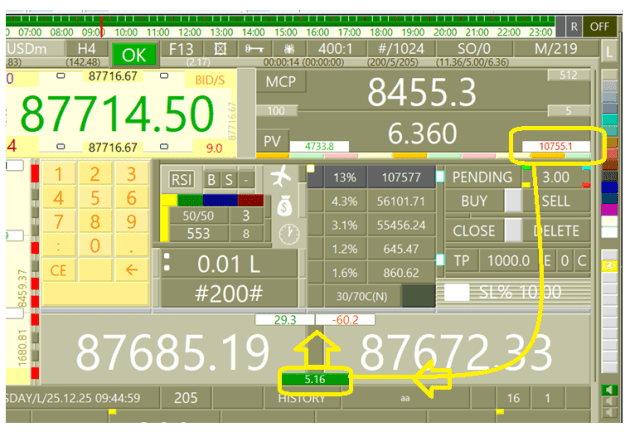This screenshot has height=432, width=625.
Task: Click the DELETE button
Action: point(556,230)
